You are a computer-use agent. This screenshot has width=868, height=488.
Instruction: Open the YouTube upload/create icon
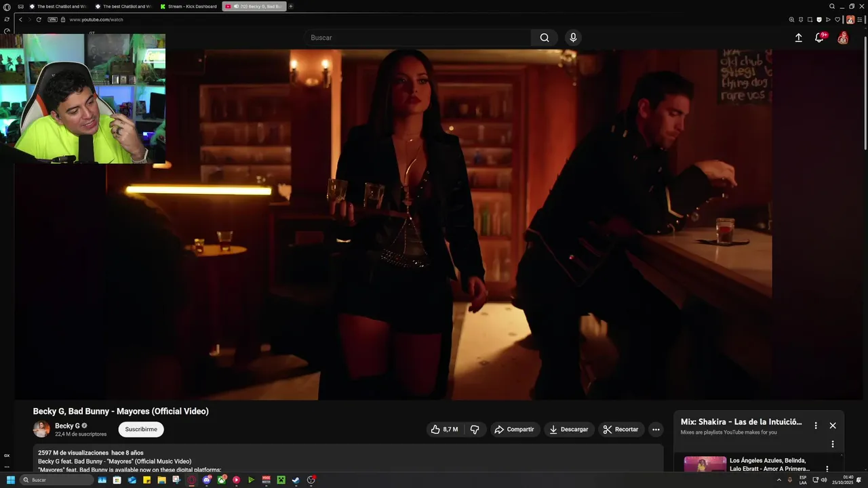coord(798,38)
